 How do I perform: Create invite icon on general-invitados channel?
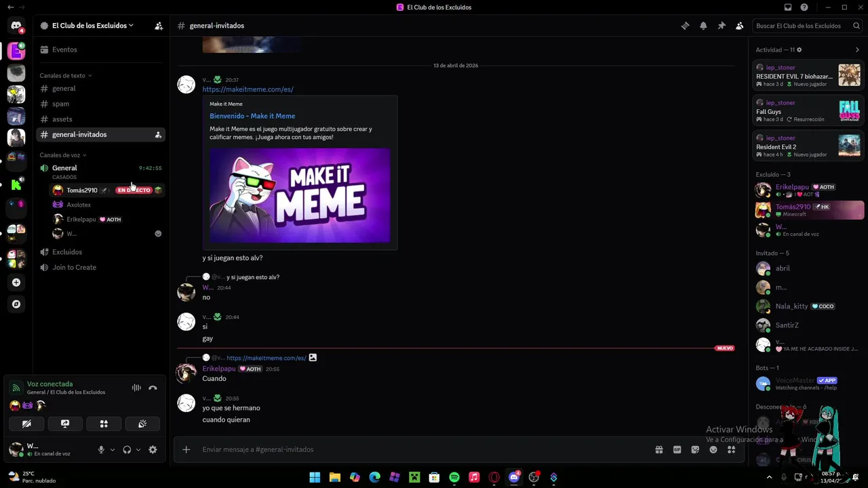point(158,134)
